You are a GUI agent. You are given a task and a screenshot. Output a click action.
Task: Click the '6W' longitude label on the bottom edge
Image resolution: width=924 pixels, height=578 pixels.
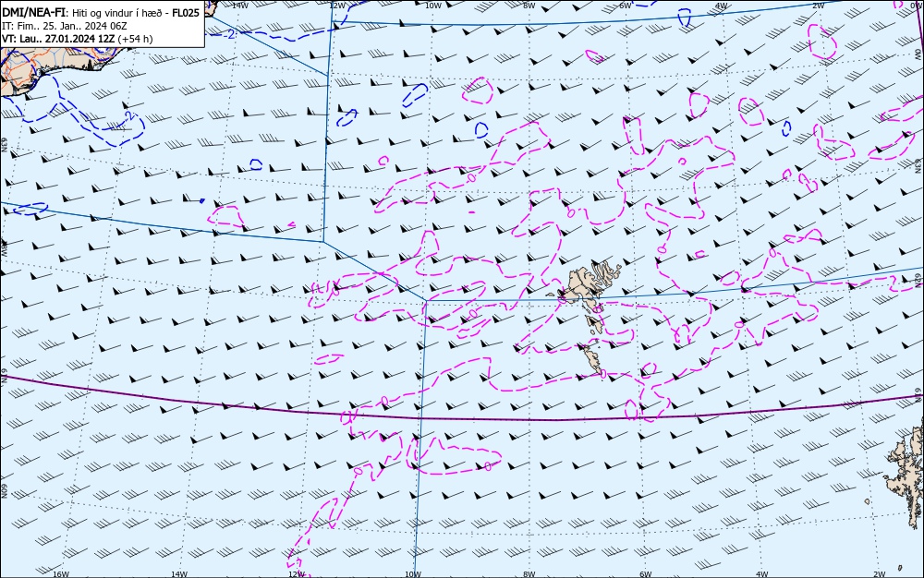coord(645,574)
